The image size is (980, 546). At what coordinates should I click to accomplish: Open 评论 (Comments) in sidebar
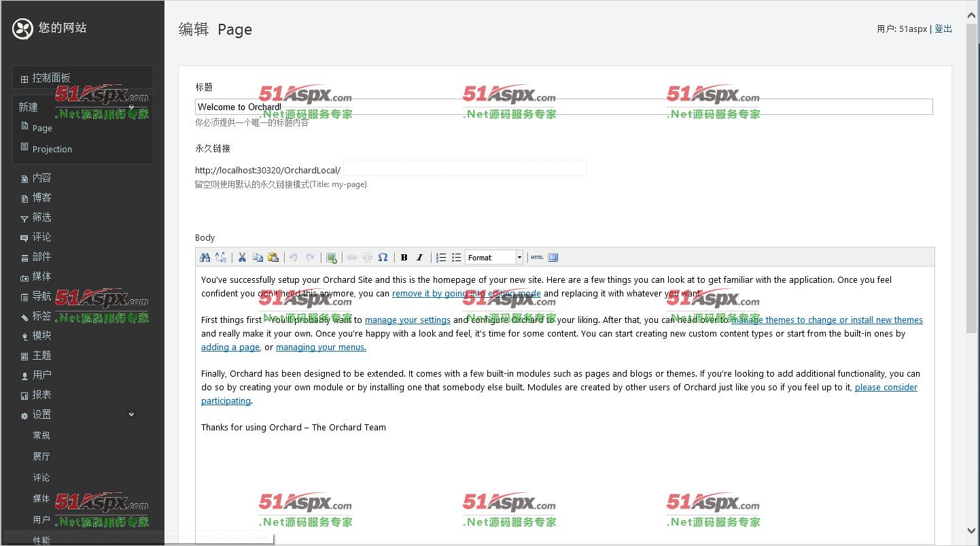pyautogui.click(x=41, y=237)
